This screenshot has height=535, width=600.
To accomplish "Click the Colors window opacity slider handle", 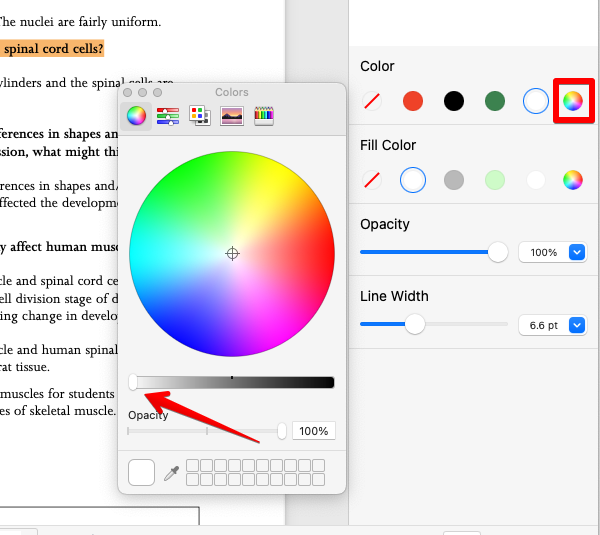I will pyautogui.click(x=282, y=431).
